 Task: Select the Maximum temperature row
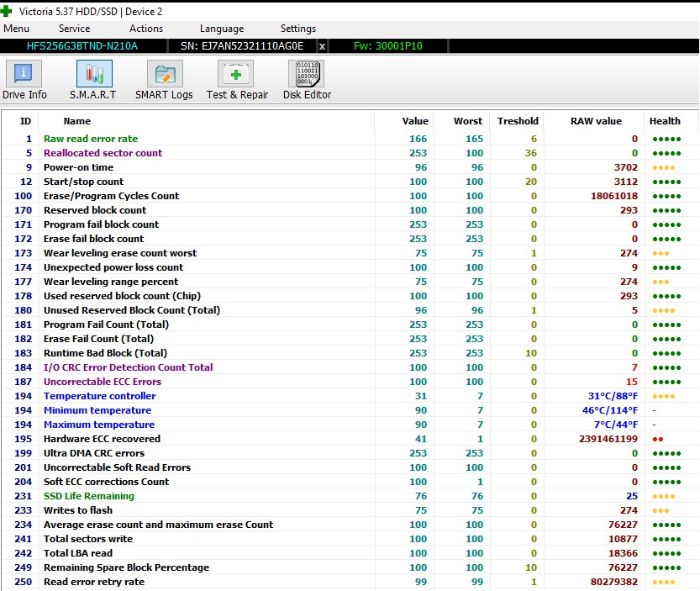click(x=350, y=425)
